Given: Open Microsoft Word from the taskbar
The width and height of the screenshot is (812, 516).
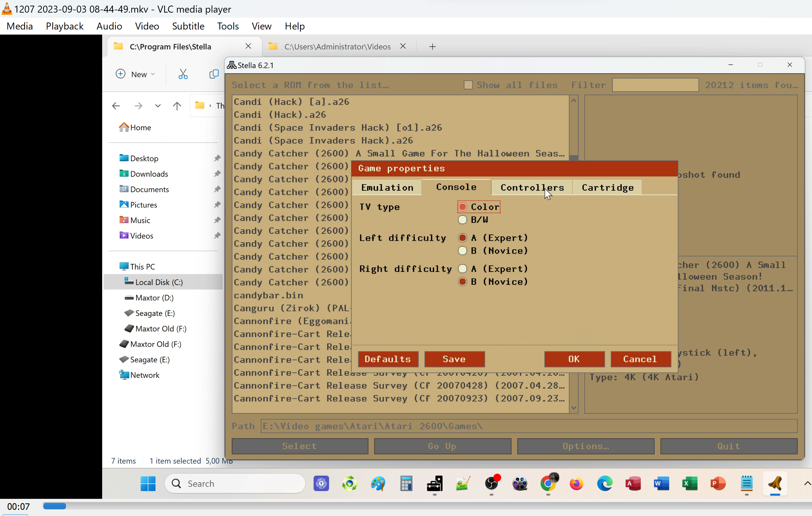Looking at the screenshot, I should [x=661, y=484].
